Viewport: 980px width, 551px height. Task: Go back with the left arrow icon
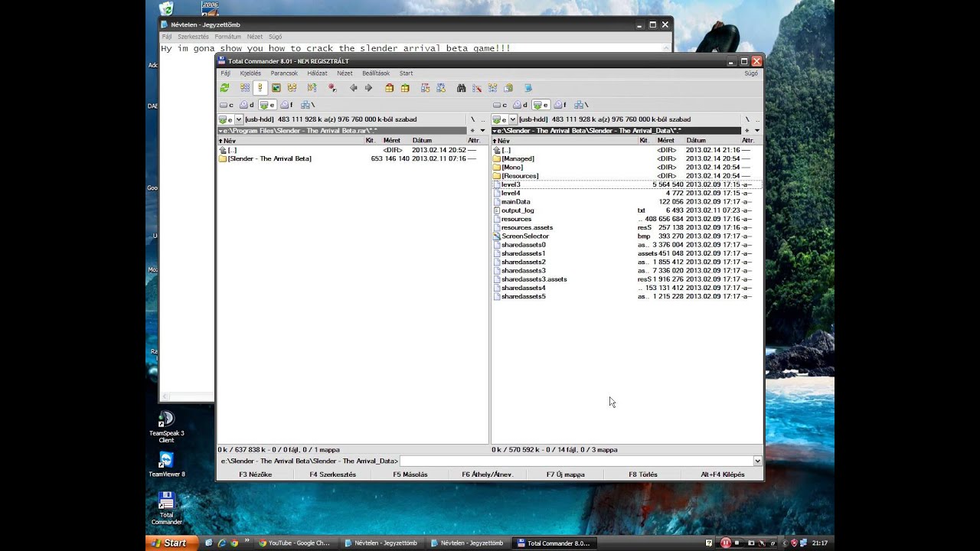click(x=353, y=88)
